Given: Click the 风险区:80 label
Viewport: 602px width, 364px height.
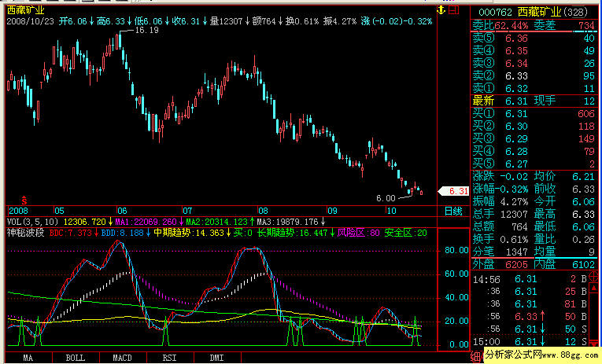Looking at the screenshot, I should click(x=359, y=233).
